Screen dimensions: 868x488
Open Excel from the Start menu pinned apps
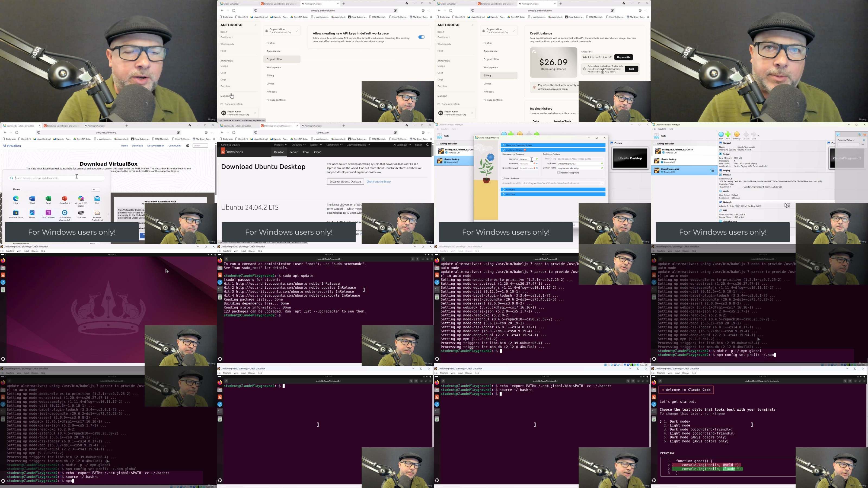pyautogui.click(x=48, y=199)
